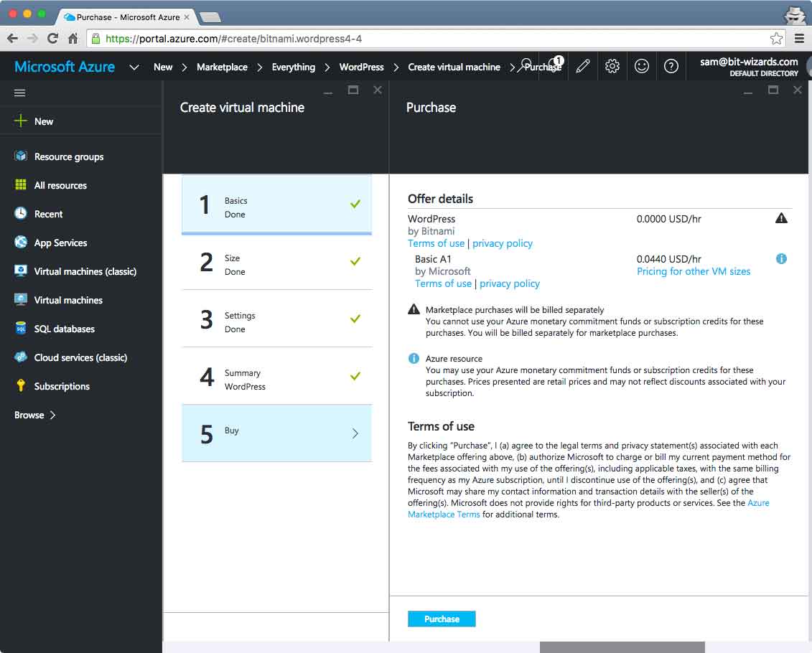This screenshot has width=812, height=653.
Task: Open Pricing for other VM sizes link
Action: [x=694, y=271]
